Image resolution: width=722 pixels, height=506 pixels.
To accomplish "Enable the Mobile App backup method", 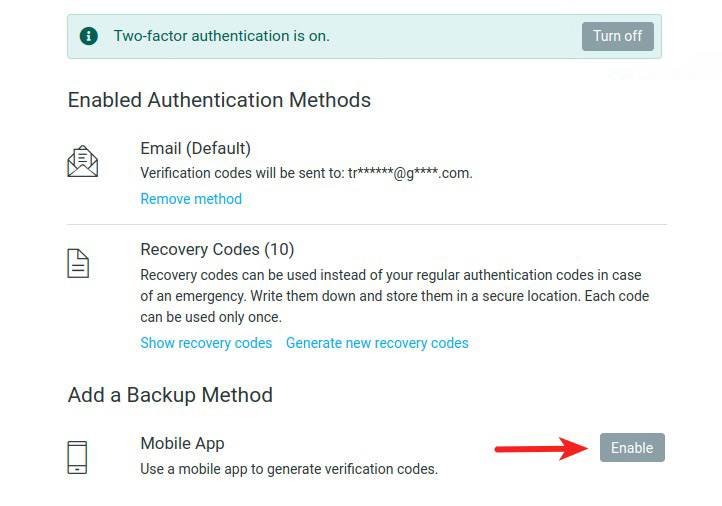I will point(632,448).
